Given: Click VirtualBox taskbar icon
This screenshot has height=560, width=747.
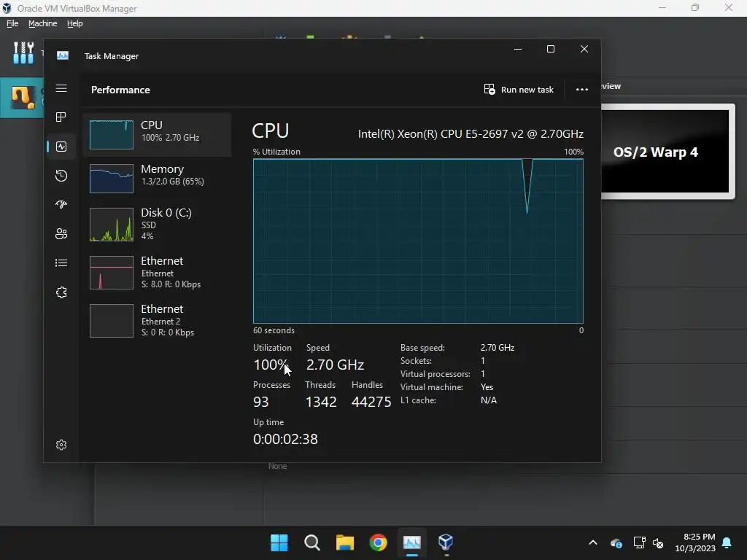Looking at the screenshot, I should [x=446, y=542].
